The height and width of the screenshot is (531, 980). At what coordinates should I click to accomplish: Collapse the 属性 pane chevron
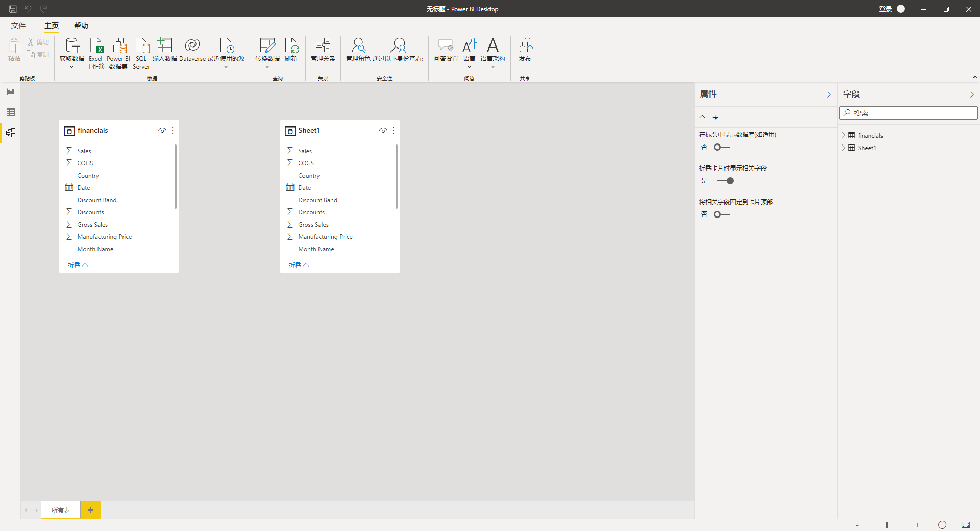pos(829,95)
